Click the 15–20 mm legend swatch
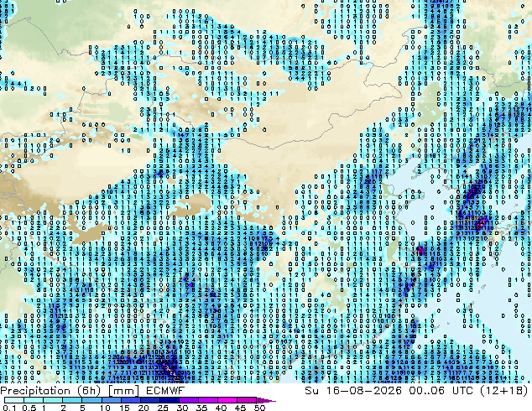 (131, 400)
